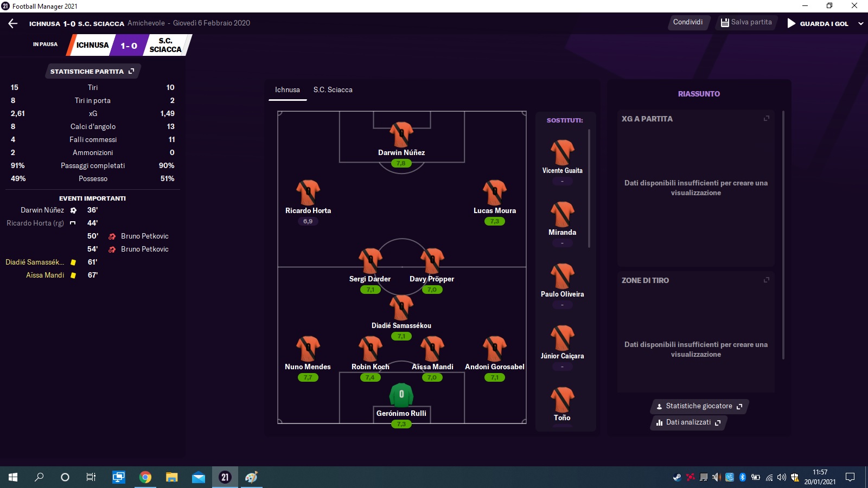Select Andoni Gorosabel's shirt icon
Image resolution: width=868 pixels, height=488 pixels.
pyautogui.click(x=495, y=349)
